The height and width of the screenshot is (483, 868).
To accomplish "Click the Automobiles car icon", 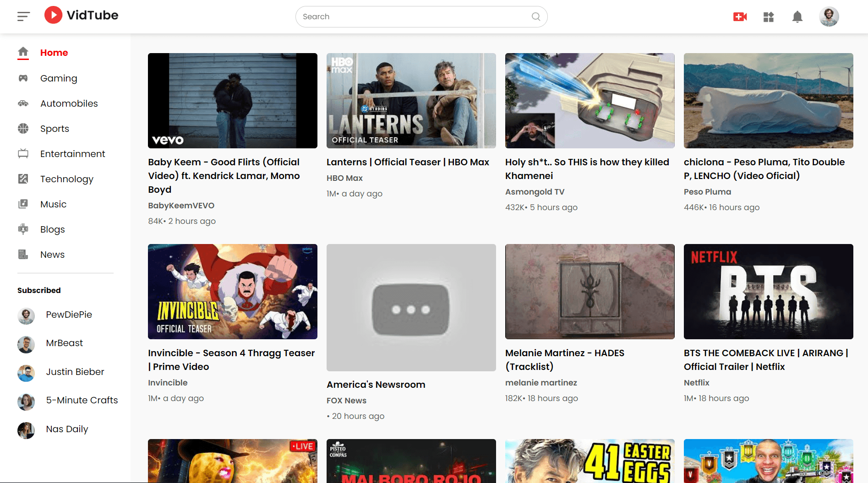I will [23, 103].
